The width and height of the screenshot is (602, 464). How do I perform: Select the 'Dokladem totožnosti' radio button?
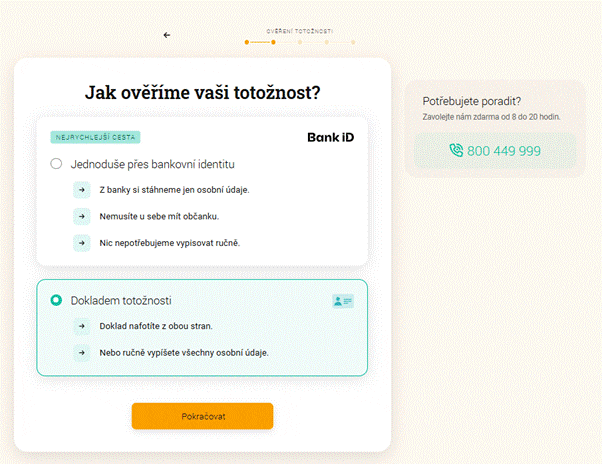point(56,300)
